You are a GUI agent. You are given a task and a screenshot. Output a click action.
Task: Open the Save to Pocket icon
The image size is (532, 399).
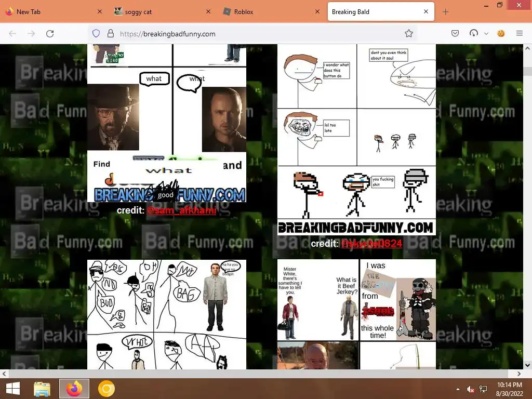coord(455,33)
